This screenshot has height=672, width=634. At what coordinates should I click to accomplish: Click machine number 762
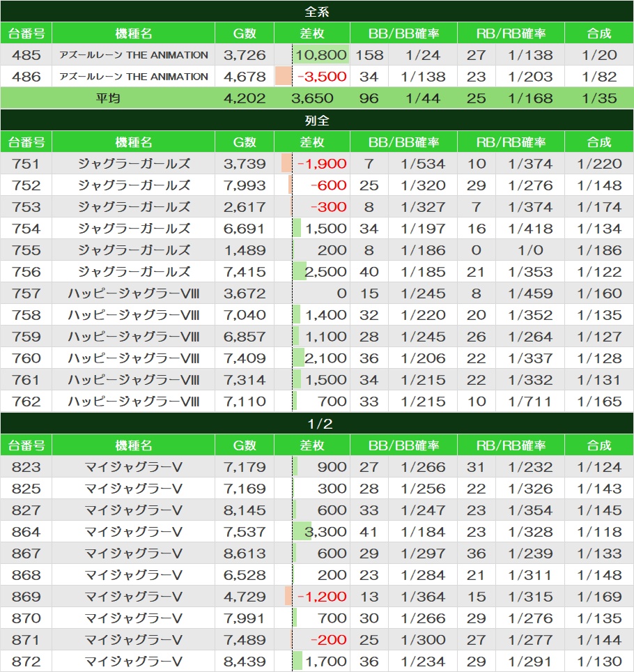tap(26, 401)
